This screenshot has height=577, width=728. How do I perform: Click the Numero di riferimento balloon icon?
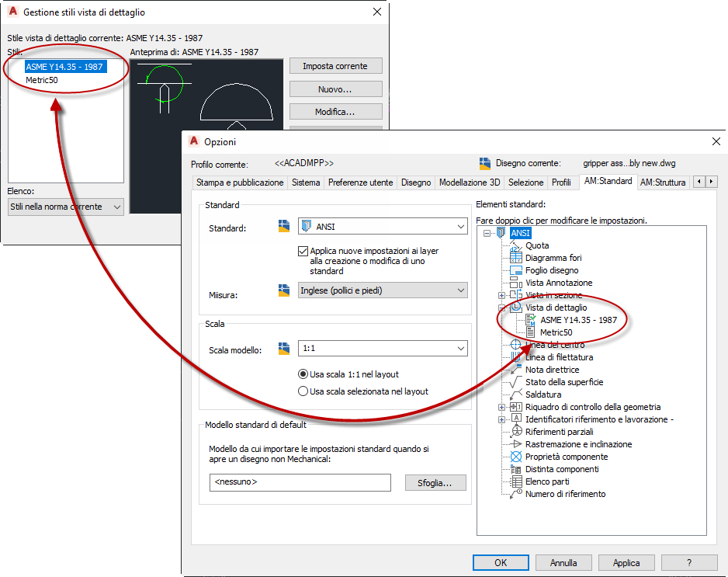tap(516, 494)
